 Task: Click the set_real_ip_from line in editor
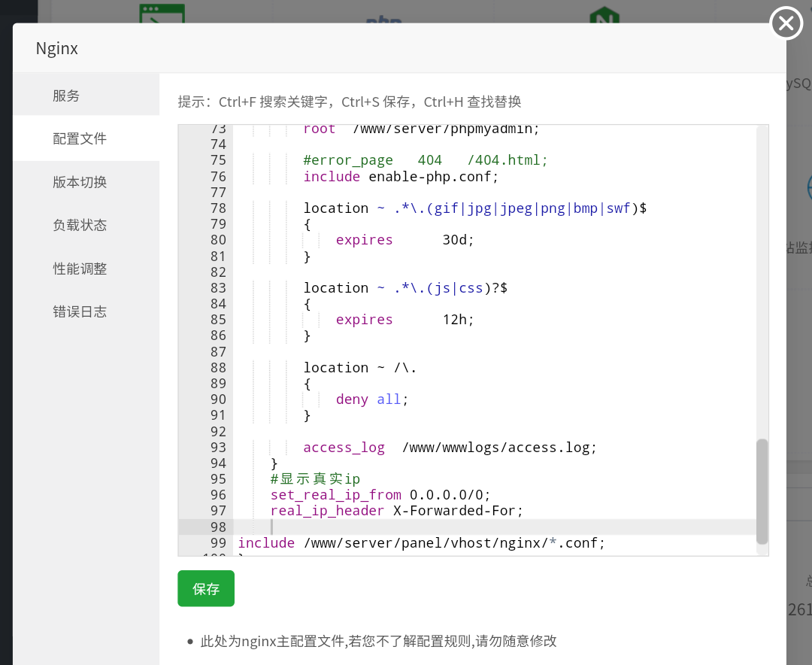pos(380,495)
